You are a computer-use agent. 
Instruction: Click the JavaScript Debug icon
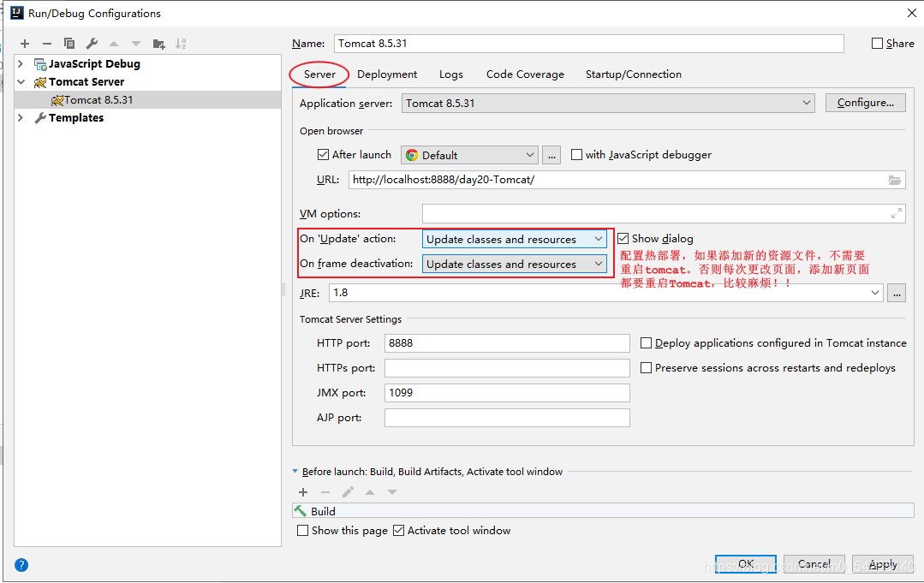point(40,64)
